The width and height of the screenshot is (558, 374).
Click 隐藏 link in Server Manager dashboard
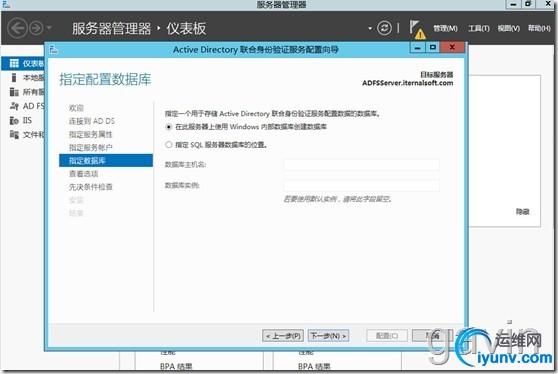point(522,211)
